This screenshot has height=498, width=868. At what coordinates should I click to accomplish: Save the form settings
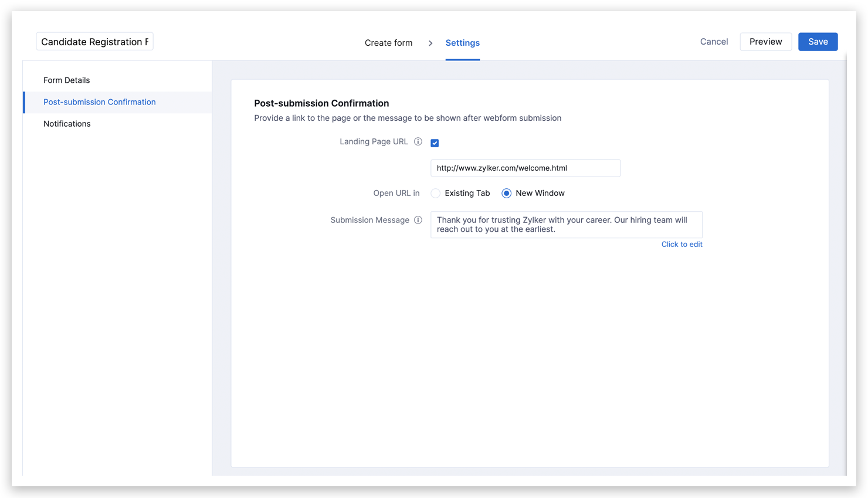(818, 42)
